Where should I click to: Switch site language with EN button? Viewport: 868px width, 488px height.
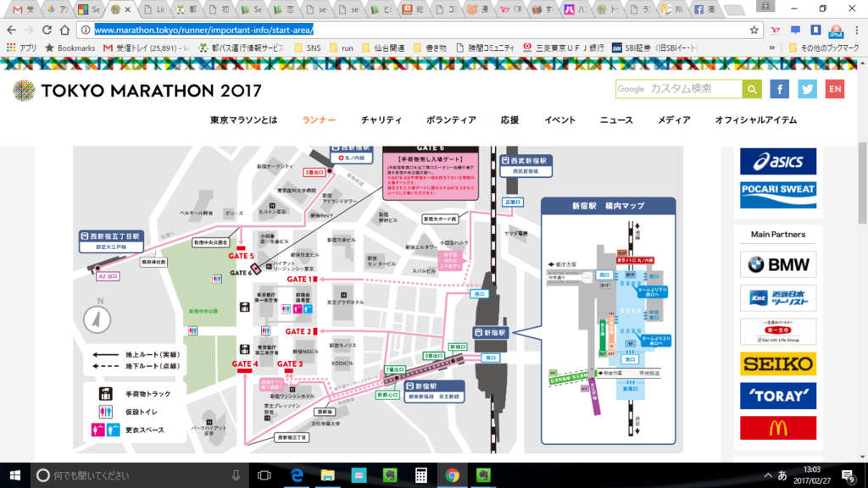point(835,89)
